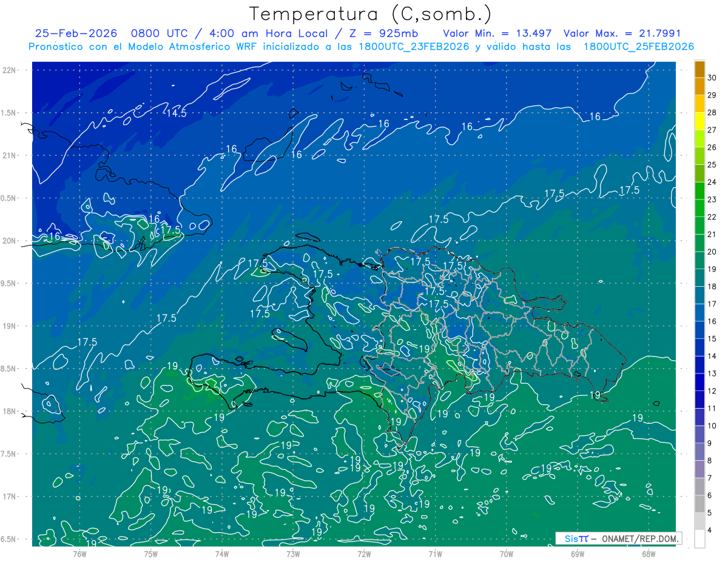Click the '20N' latitude axis label

10,241
